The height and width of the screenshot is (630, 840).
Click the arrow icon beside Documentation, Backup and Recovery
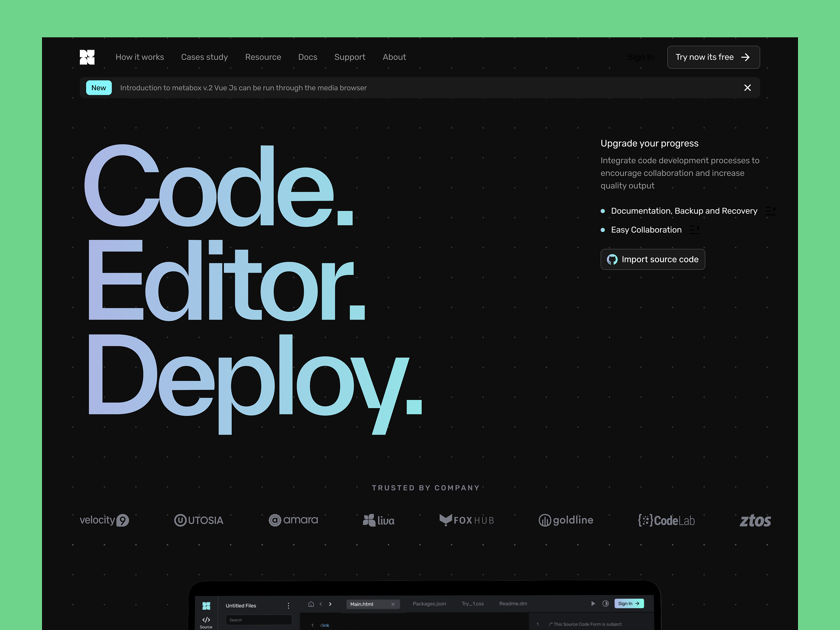[771, 210]
